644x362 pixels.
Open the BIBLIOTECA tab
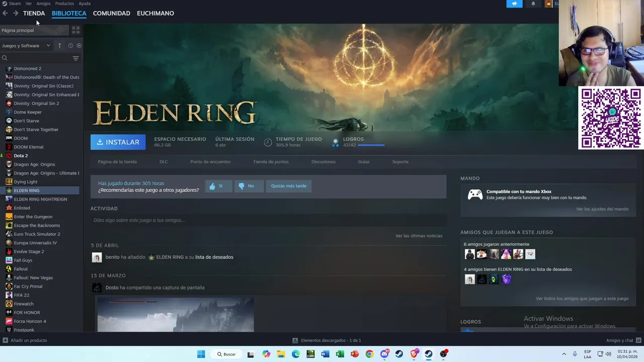click(69, 13)
